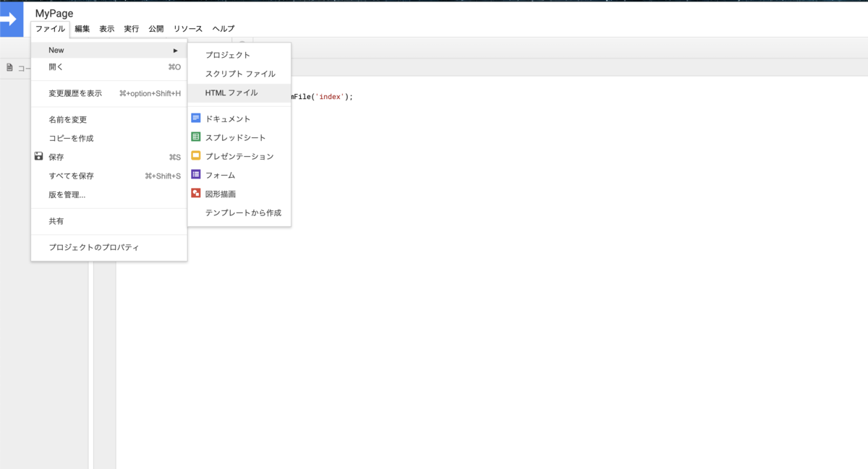
Task: Open the 公開 menu
Action: 156,29
